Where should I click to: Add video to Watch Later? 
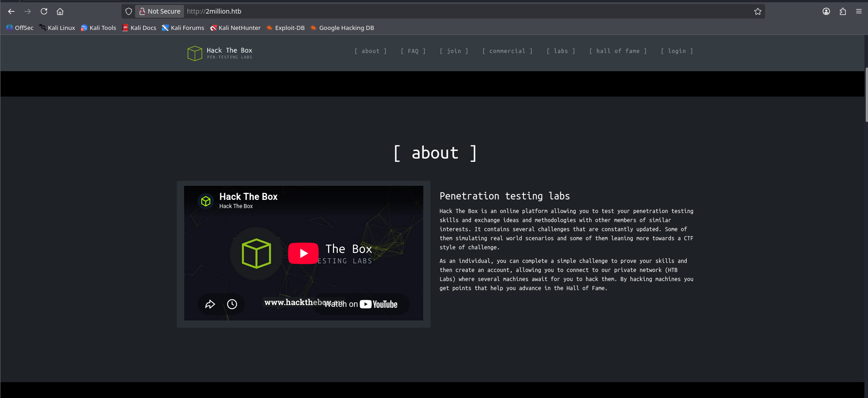click(232, 304)
